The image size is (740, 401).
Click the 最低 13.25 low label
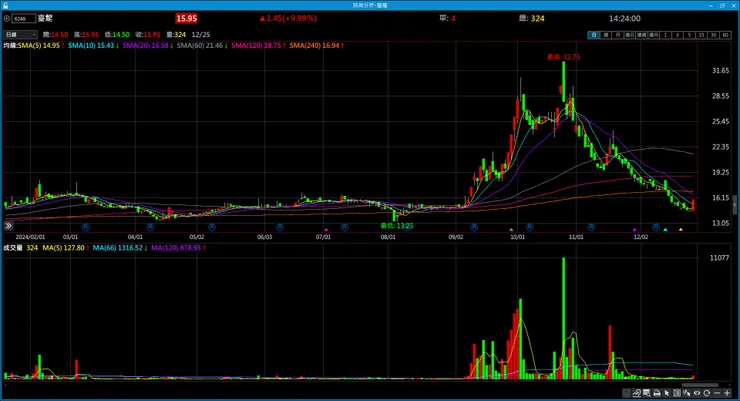[x=397, y=226]
